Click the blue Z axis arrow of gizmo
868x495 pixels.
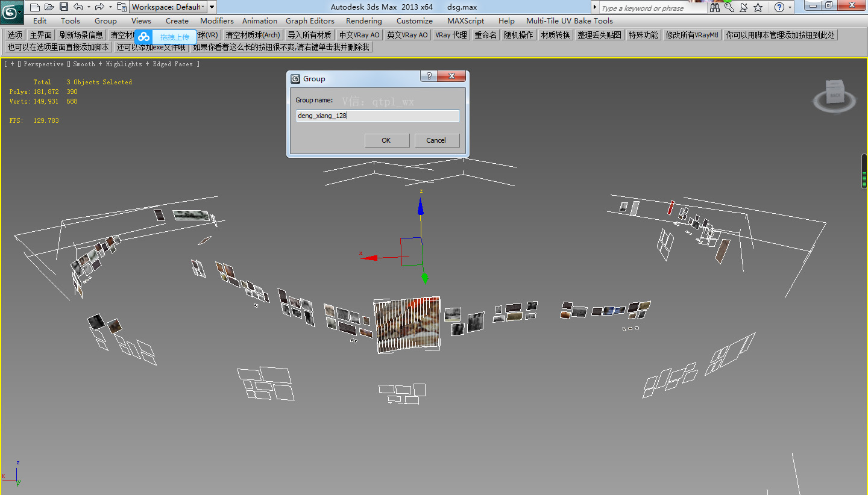pyautogui.click(x=421, y=207)
